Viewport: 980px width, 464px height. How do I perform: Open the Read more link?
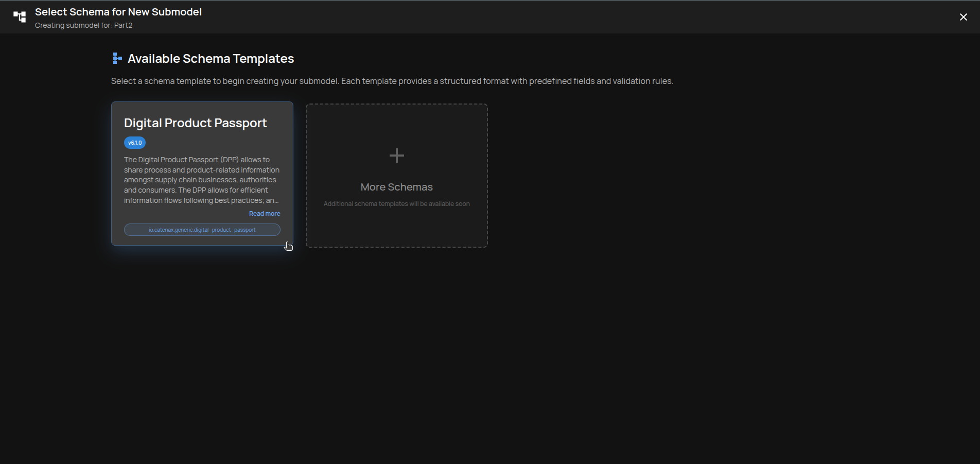click(265, 214)
